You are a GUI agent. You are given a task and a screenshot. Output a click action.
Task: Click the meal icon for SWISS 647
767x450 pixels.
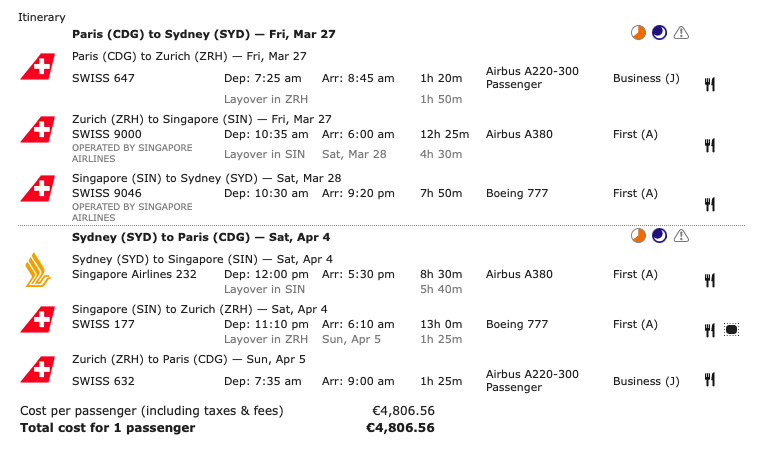[710, 84]
